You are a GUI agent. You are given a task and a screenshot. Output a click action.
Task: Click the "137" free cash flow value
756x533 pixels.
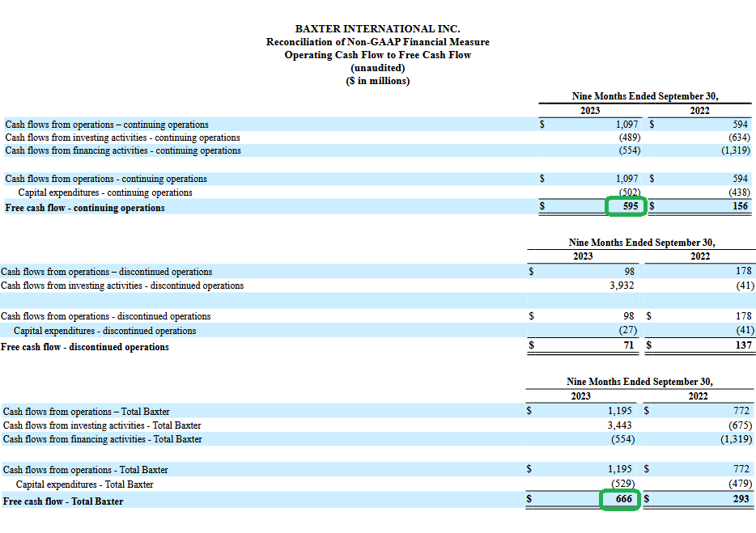tap(744, 345)
